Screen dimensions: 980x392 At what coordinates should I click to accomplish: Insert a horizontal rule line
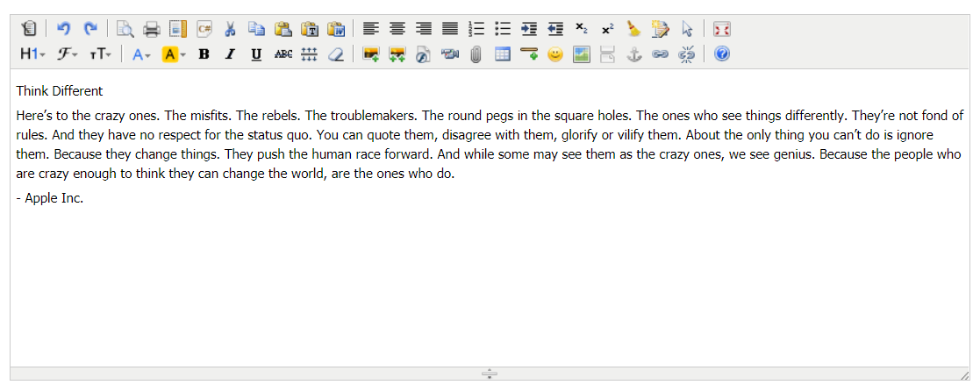(x=529, y=54)
